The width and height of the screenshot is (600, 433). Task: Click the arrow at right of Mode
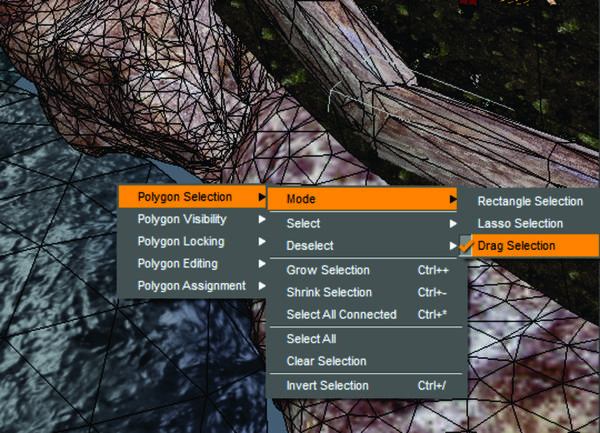(453, 199)
